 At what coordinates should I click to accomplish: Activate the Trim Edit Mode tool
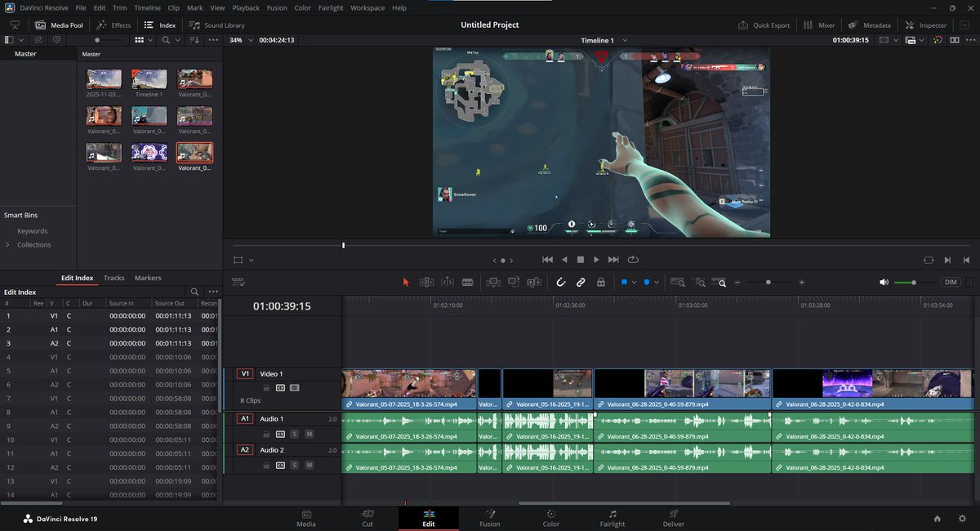pyautogui.click(x=426, y=282)
